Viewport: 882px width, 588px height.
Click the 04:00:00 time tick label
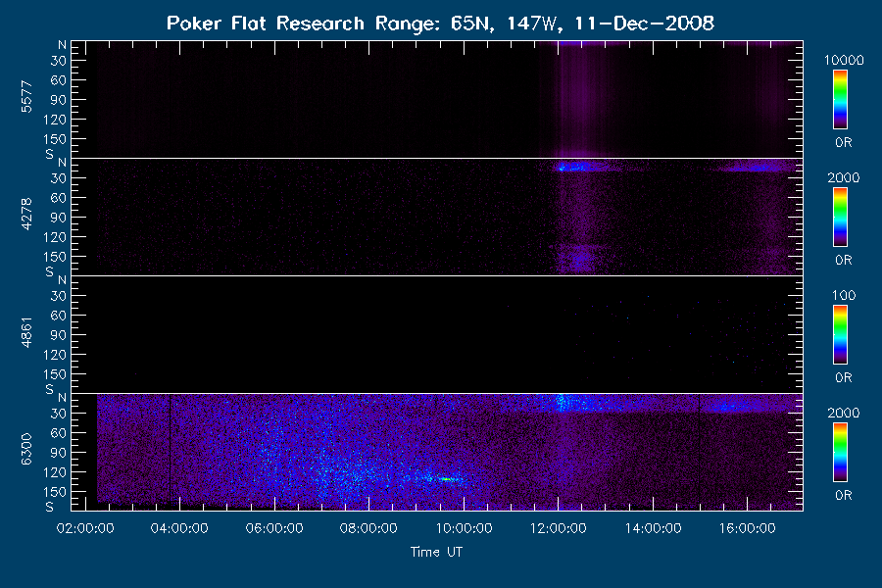point(179,528)
